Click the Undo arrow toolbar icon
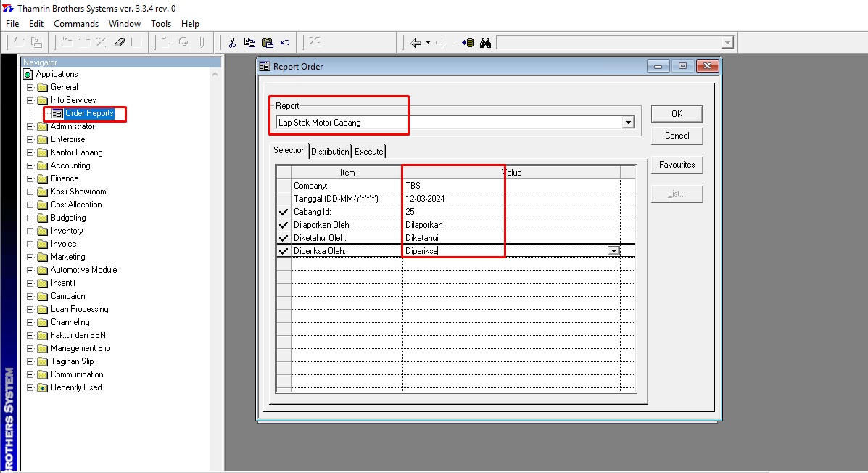This screenshot has width=868, height=473. coord(285,43)
